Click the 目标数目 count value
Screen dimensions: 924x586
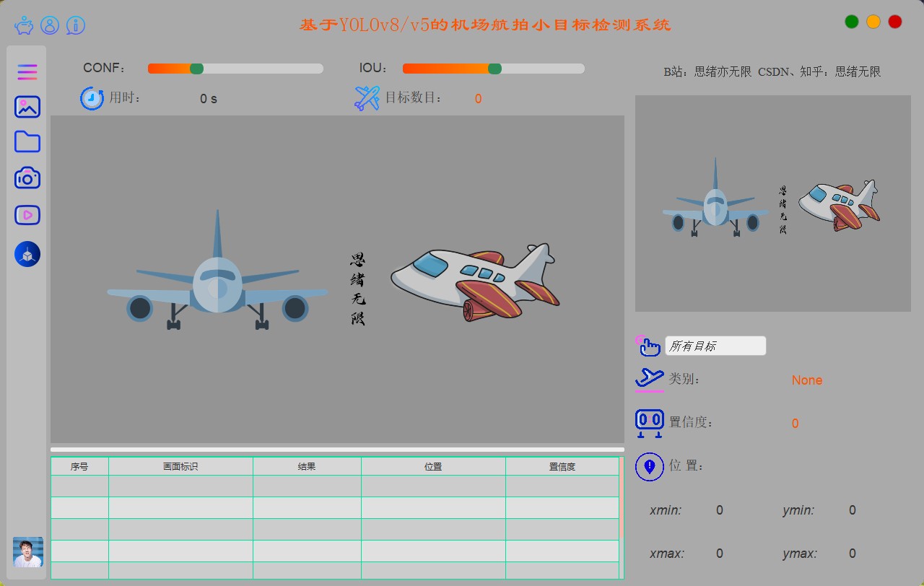tap(479, 99)
